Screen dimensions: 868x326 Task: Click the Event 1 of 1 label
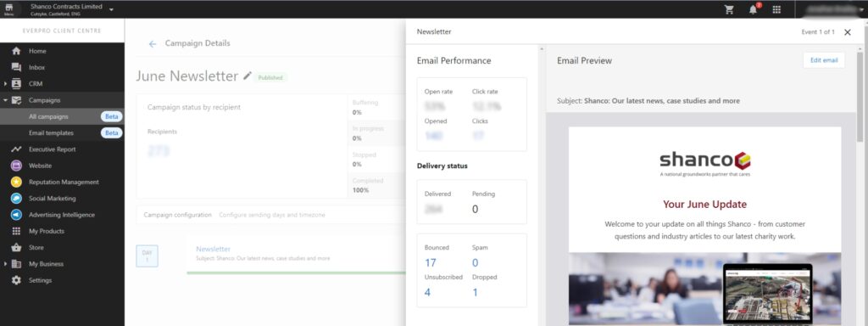click(818, 32)
